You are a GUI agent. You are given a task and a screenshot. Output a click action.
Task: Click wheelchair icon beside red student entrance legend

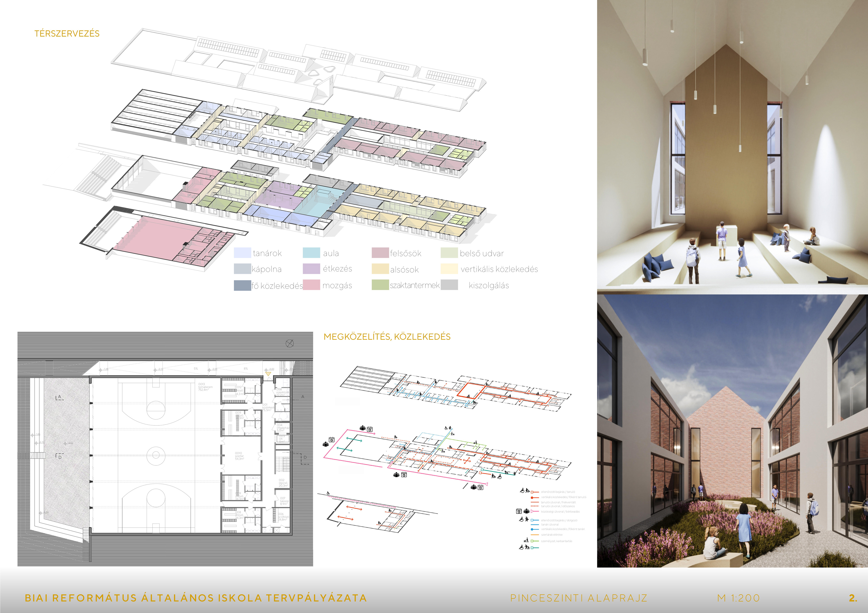(x=522, y=490)
